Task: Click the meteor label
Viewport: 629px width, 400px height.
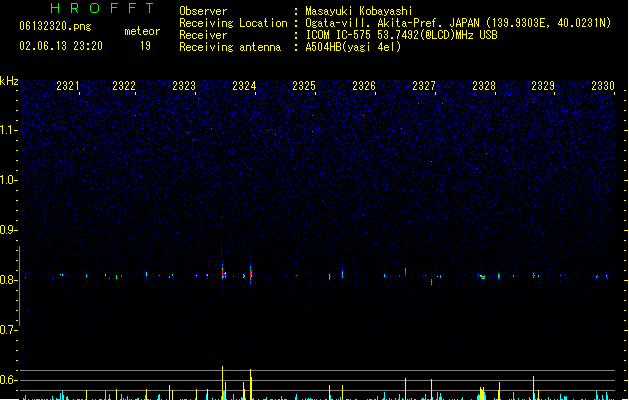Action: (x=142, y=31)
